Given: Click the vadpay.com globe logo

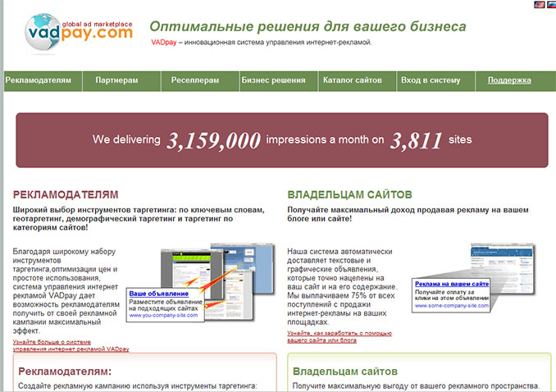Looking at the screenshot, I should [79, 33].
